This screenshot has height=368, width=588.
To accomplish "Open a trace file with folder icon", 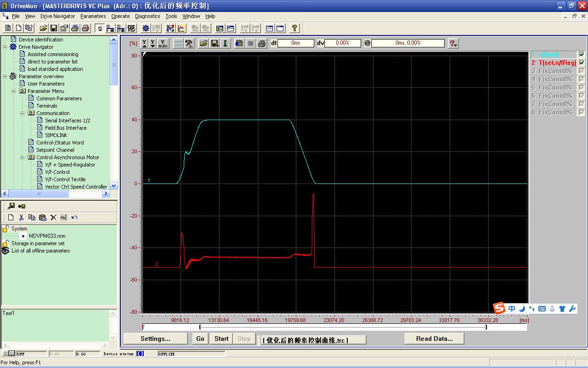I will (203, 43).
